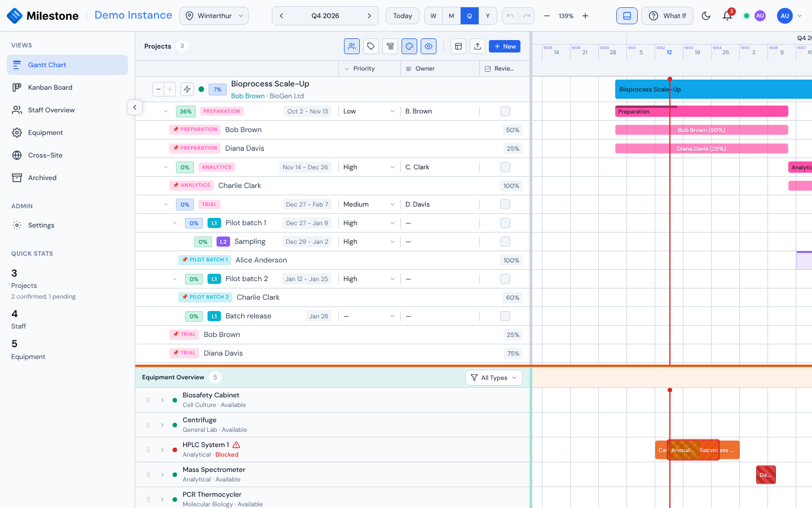Click the red De... booking on Mass Spectrometer
Viewport: 812px width, 508px height.
pyautogui.click(x=766, y=475)
